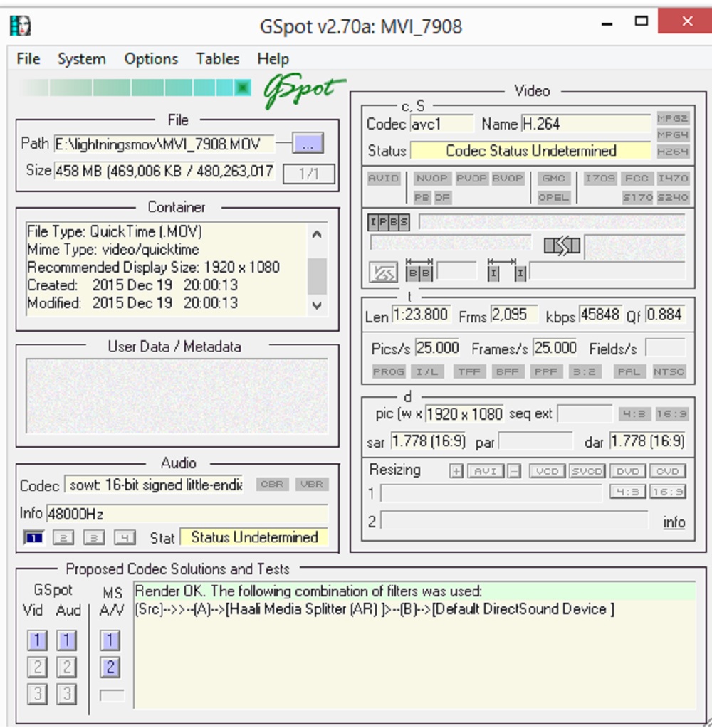Click the Path input field
This screenshot has width=712, height=728.
(x=164, y=144)
